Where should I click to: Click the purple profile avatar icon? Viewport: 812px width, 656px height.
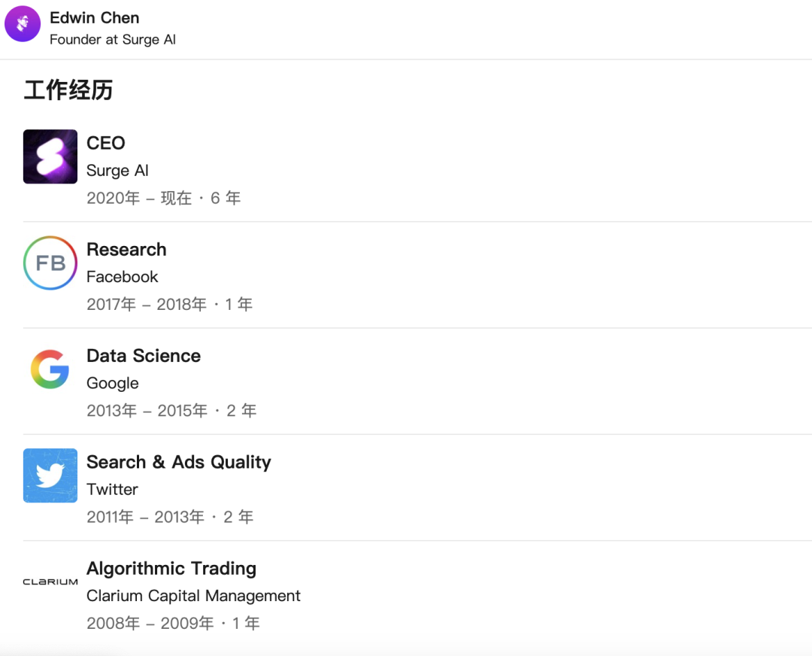pyautogui.click(x=23, y=23)
